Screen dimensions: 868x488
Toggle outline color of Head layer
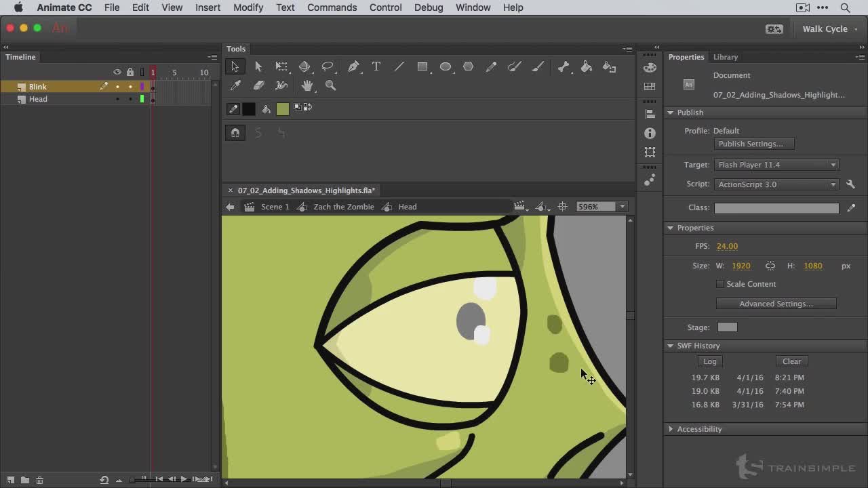142,99
